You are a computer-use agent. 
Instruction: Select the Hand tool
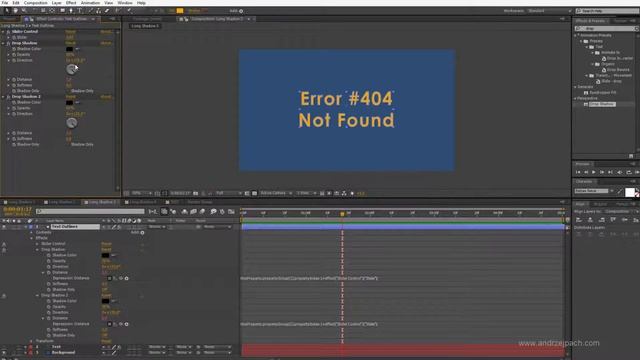(16, 11)
